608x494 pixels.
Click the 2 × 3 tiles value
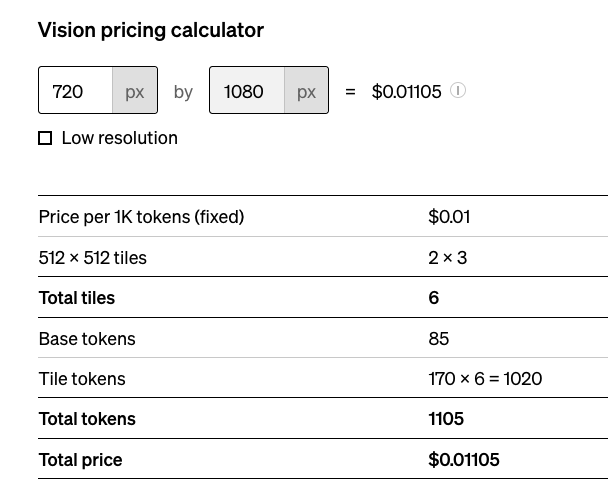pyautogui.click(x=447, y=257)
